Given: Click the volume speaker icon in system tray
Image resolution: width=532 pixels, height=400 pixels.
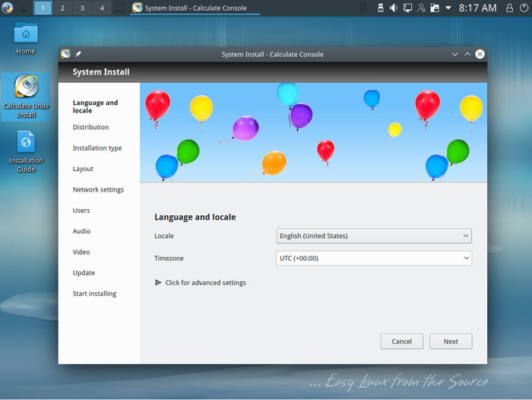Looking at the screenshot, I should click(394, 8).
